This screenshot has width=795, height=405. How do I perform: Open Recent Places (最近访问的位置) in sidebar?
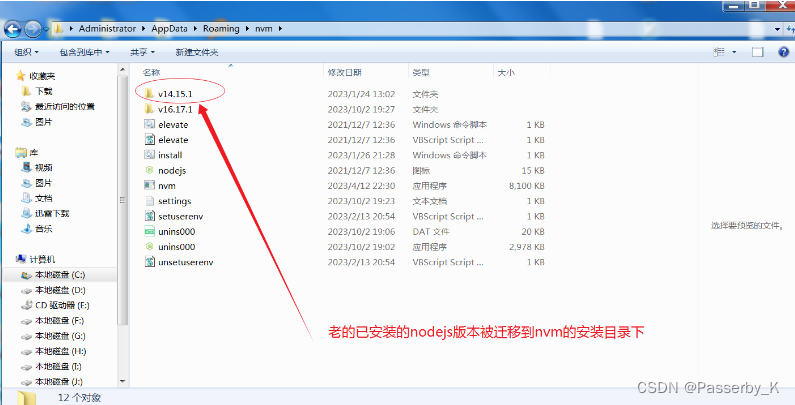click(x=65, y=106)
